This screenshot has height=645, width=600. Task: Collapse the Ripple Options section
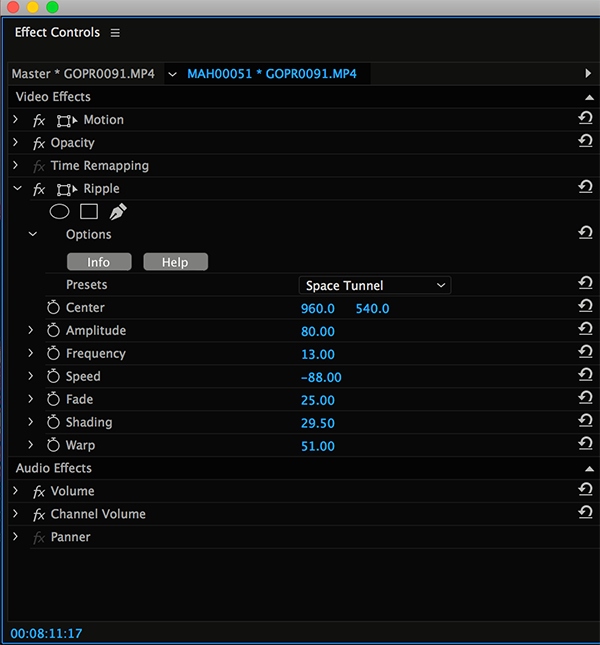click(33, 235)
